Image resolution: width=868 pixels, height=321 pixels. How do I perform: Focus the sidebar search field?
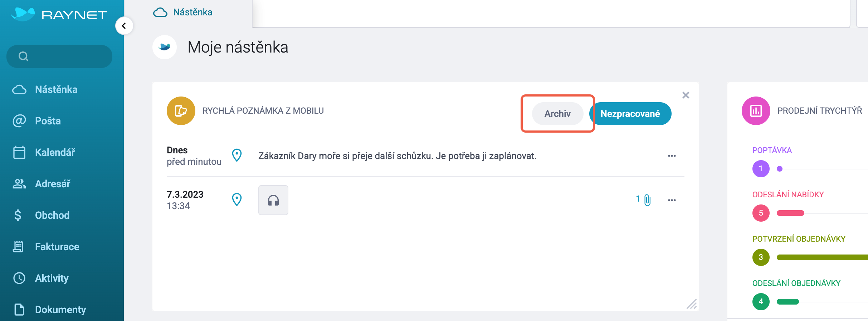tap(59, 56)
